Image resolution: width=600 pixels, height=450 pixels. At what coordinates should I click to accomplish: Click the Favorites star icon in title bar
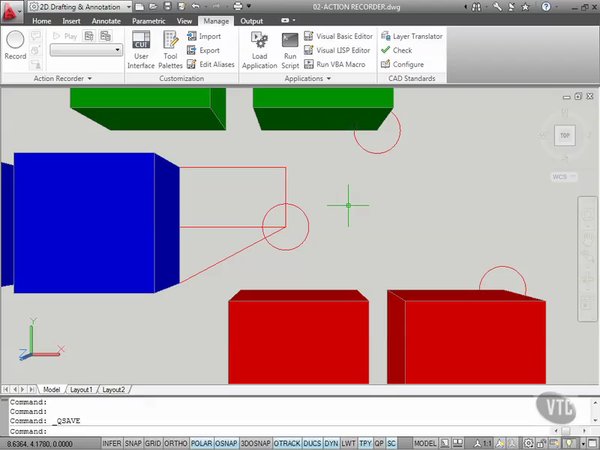click(x=526, y=7)
